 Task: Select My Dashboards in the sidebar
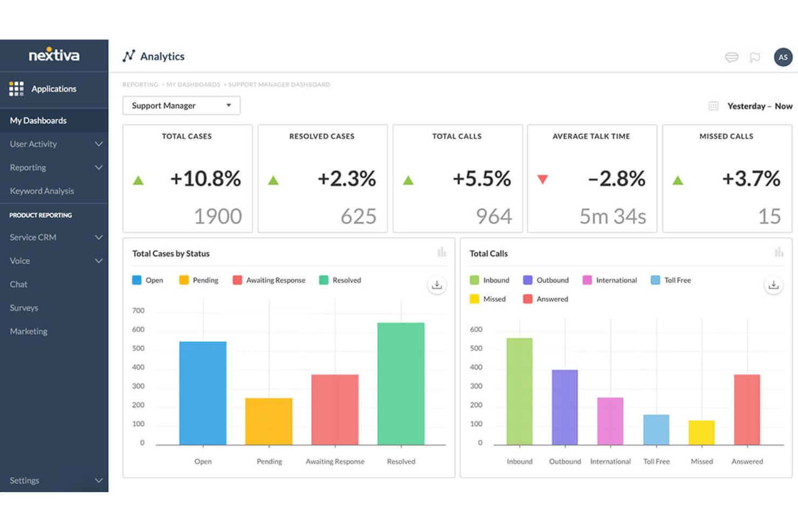[x=38, y=120]
